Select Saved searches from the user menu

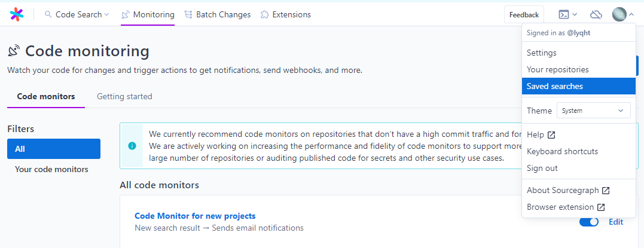554,86
